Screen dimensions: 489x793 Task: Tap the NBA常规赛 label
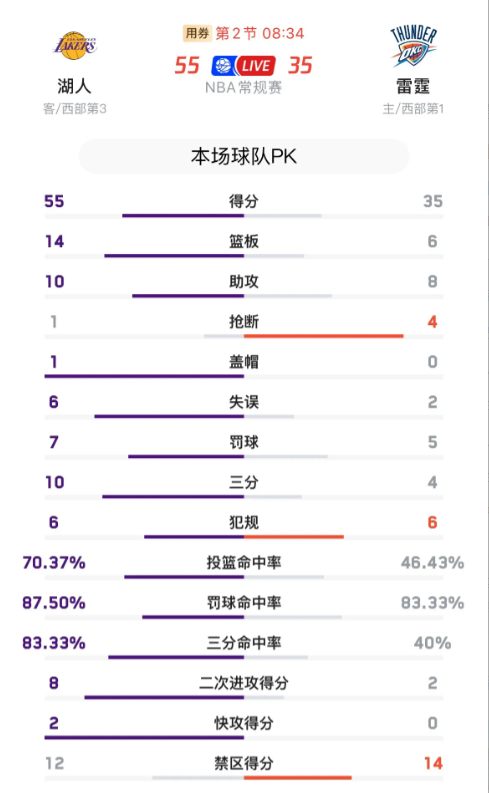click(244, 87)
